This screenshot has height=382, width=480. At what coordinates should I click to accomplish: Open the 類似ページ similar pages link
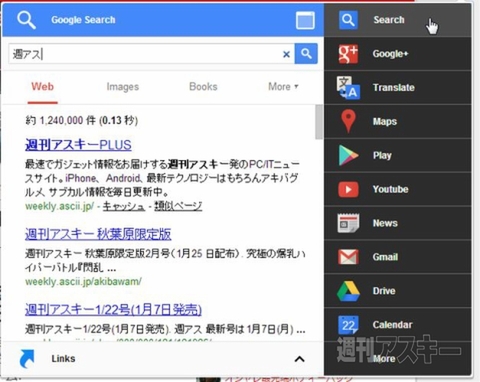pyautogui.click(x=178, y=206)
